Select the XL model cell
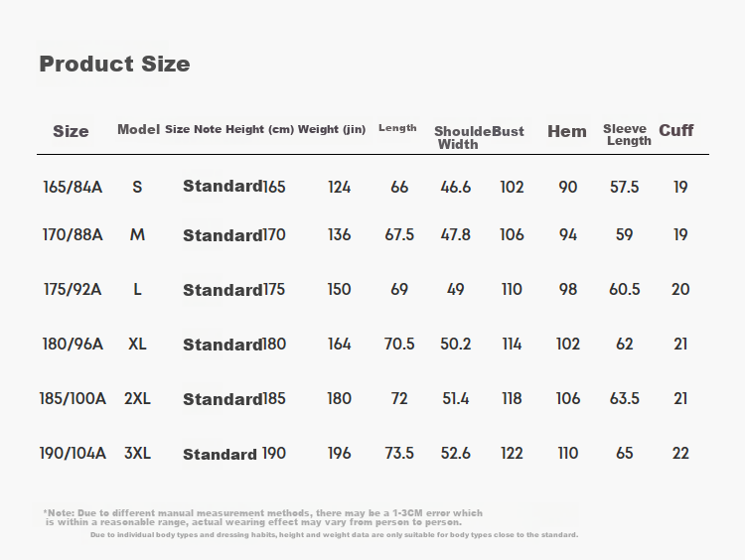Viewport: 745px width, 560px height. tap(137, 344)
